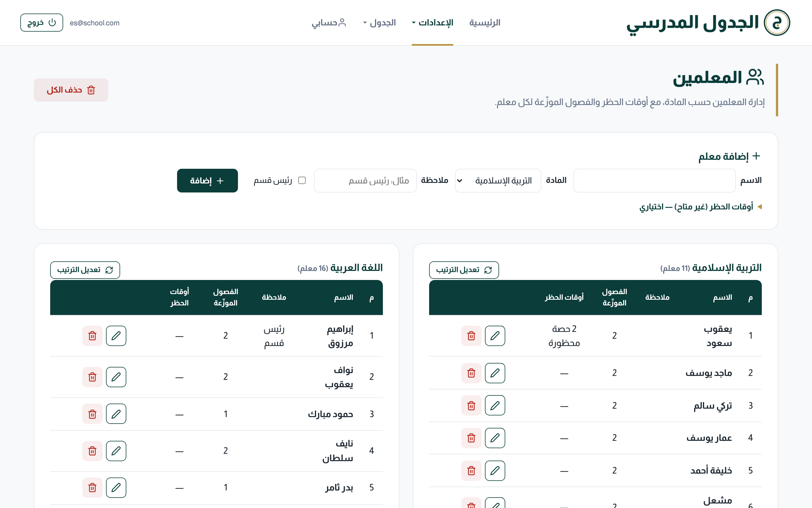
Task: Click the اللغة العربية table title
Action: coord(356,268)
